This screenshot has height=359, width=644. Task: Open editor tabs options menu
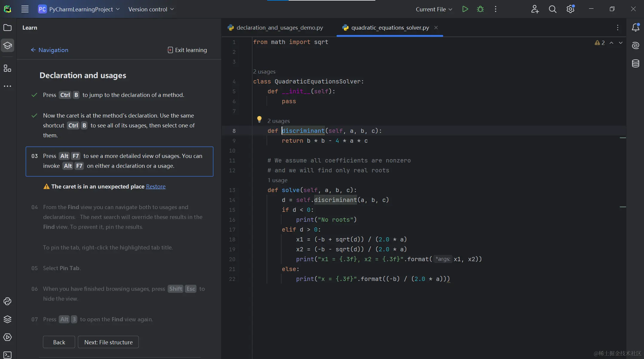coord(618,28)
